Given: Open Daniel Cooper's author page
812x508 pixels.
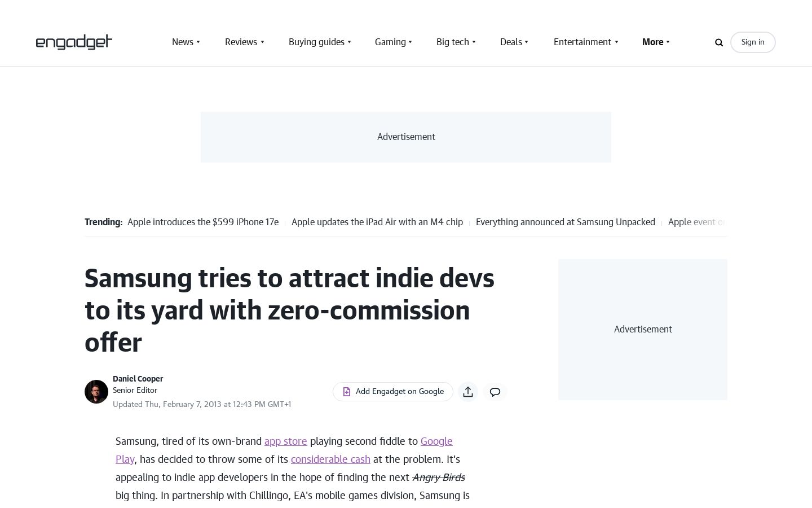Looking at the screenshot, I should pyautogui.click(x=138, y=379).
